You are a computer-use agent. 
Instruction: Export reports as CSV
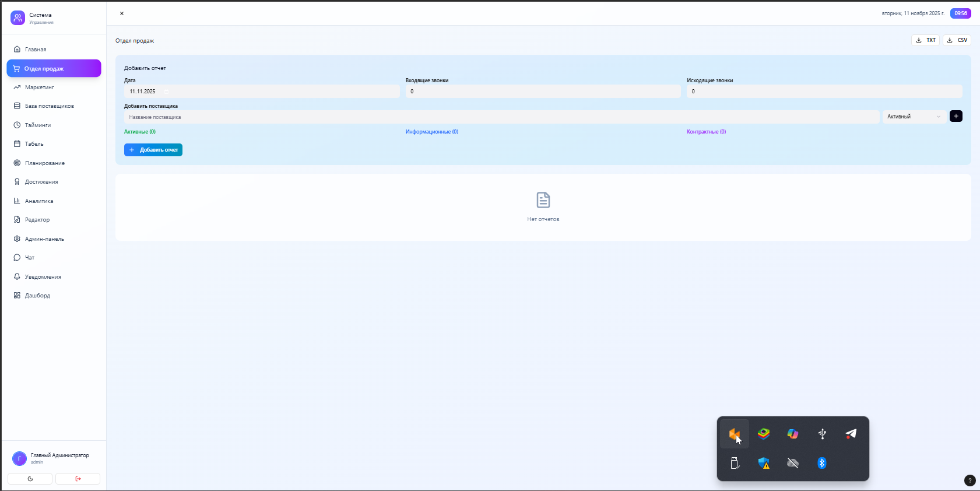pyautogui.click(x=957, y=40)
